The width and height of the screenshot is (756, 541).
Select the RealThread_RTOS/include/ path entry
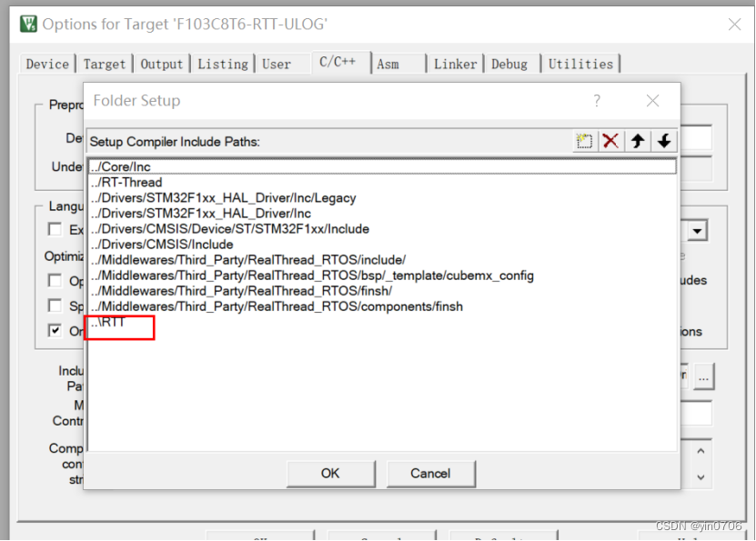pyautogui.click(x=382, y=260)
